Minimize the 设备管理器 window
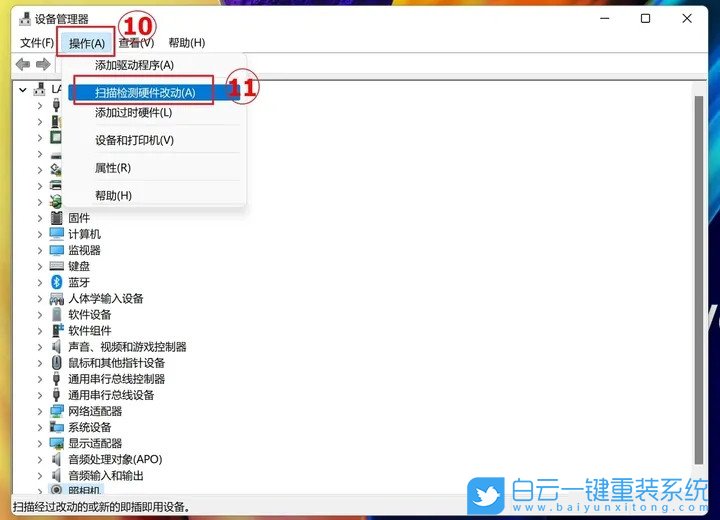This screenshot has height=520, width=720. 605,18
